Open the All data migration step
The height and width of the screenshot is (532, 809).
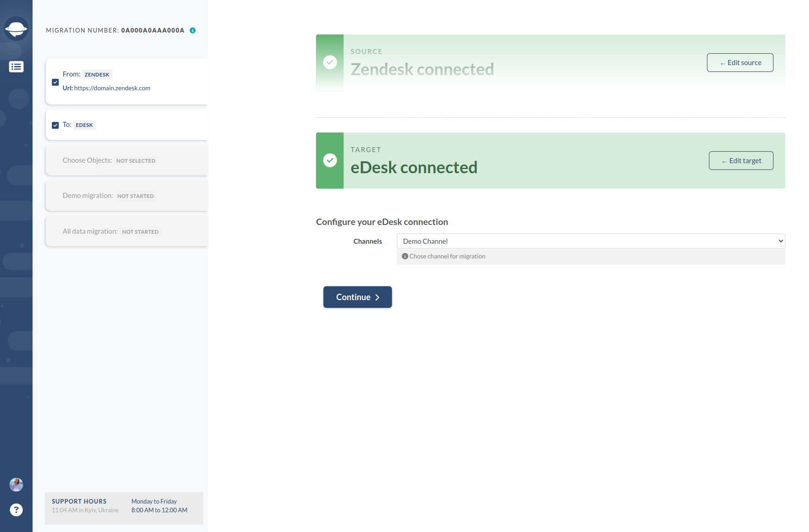pos(127,231)
